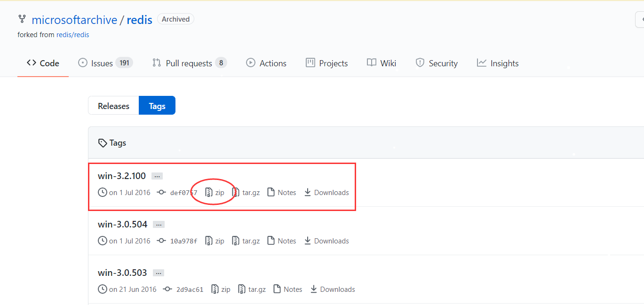Switch to the Releases view
The image size is (644, 305).
tap(113, 106)
